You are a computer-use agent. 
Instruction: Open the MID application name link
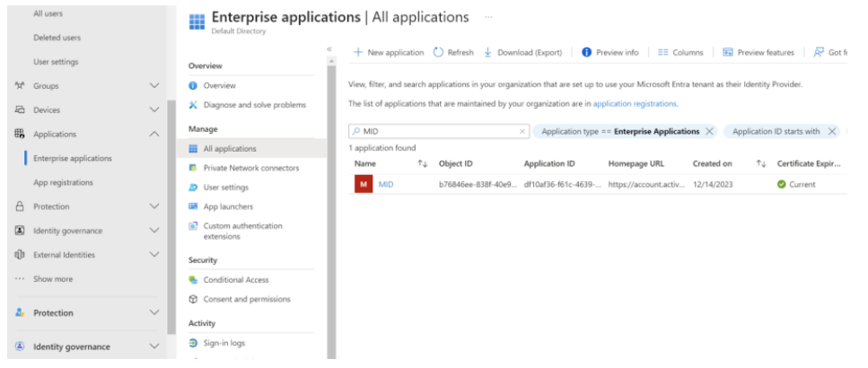[x=386, y=184]
